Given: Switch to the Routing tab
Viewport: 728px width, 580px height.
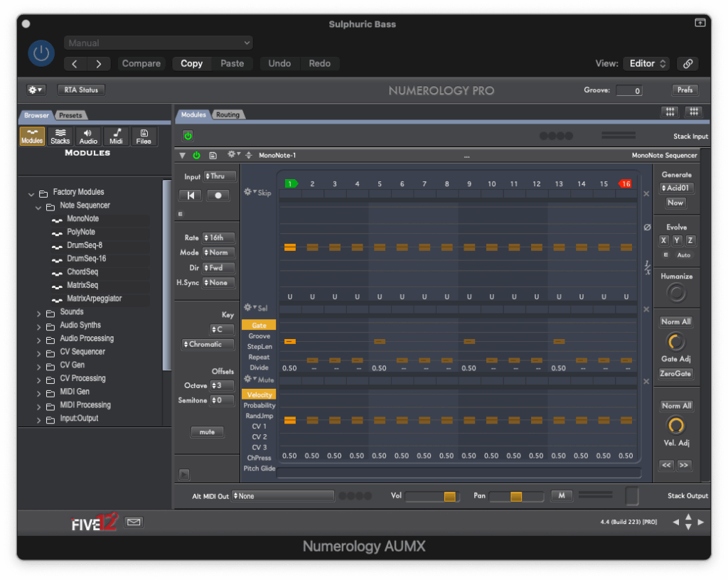Looking at the screenshot, I should point(227,114).
